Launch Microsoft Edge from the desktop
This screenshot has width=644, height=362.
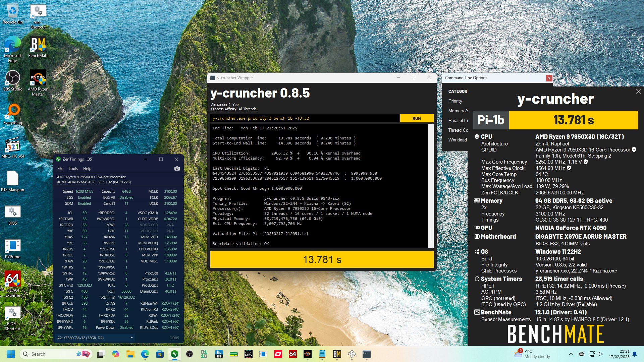pos(12,49)
